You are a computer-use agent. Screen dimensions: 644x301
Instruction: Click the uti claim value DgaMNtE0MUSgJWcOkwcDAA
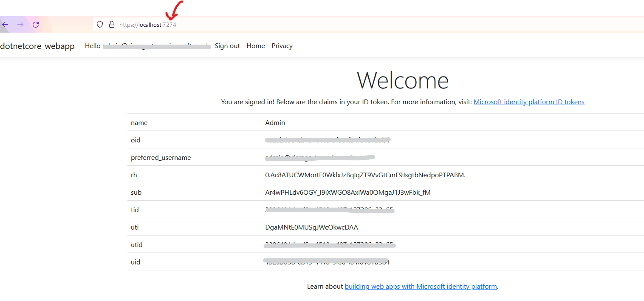click(x=311, y=227)
